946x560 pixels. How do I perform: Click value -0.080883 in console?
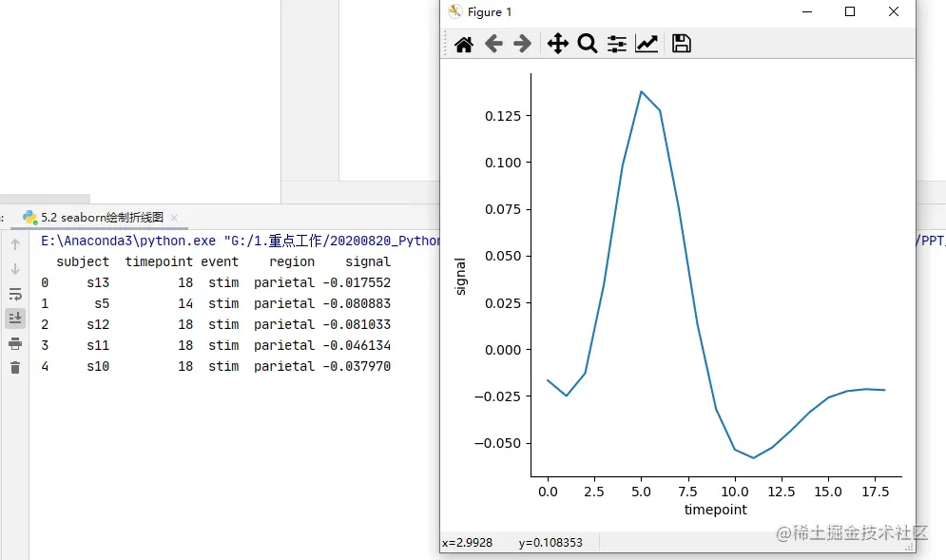(357, 303)
